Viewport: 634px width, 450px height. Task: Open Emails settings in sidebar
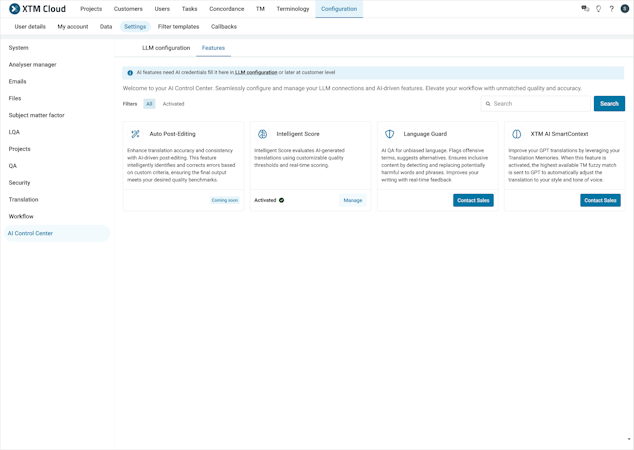coord(17,81)
